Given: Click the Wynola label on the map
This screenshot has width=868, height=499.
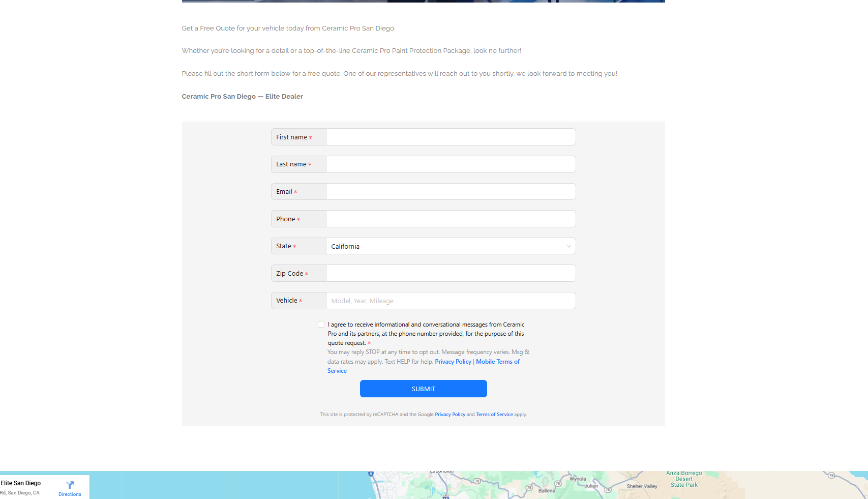Looking at the screenshot, I should 578,479.
